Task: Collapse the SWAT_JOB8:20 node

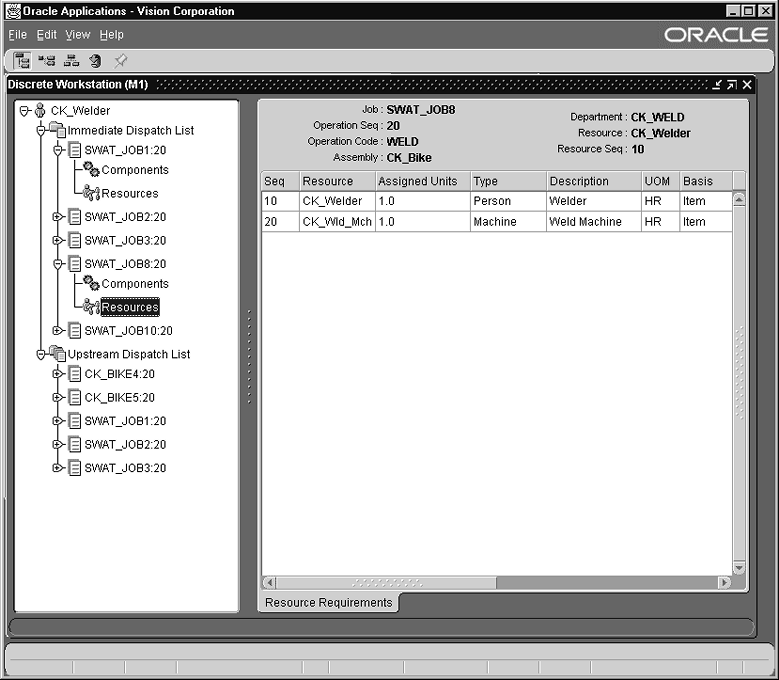Action: click(x=58, y=264)
